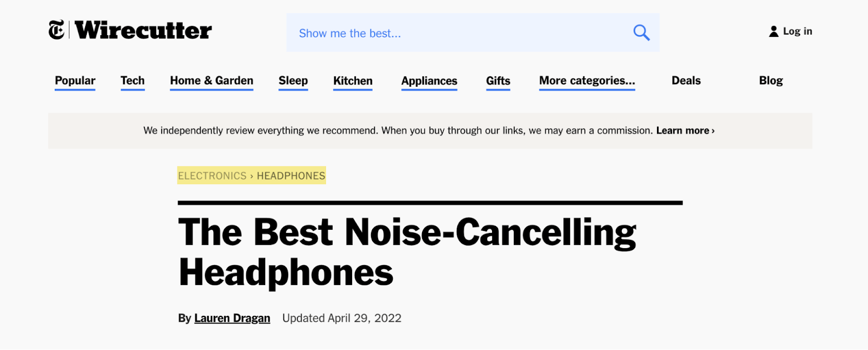Open the Appliances section
This screenshot has height=350, width=868.
pos(429,80)
